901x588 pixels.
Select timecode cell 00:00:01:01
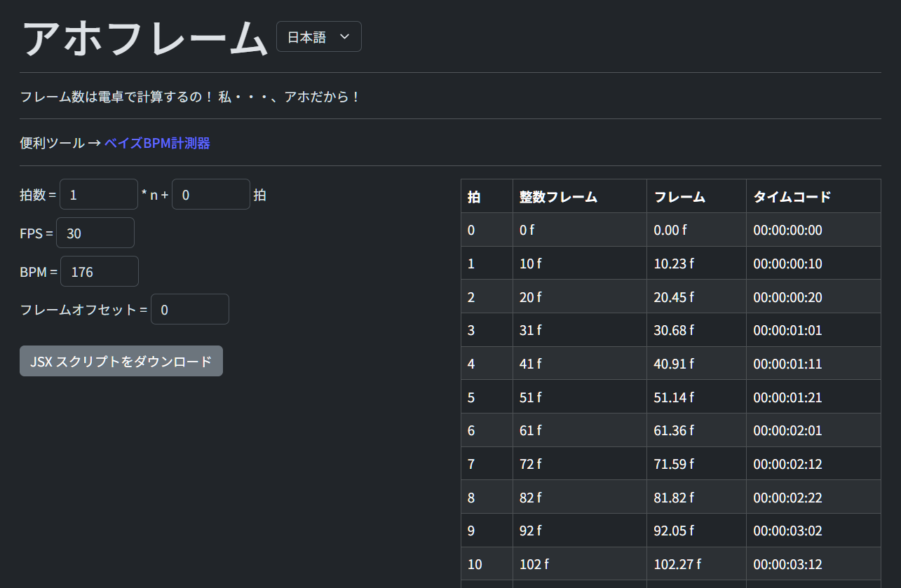point(787,330)
